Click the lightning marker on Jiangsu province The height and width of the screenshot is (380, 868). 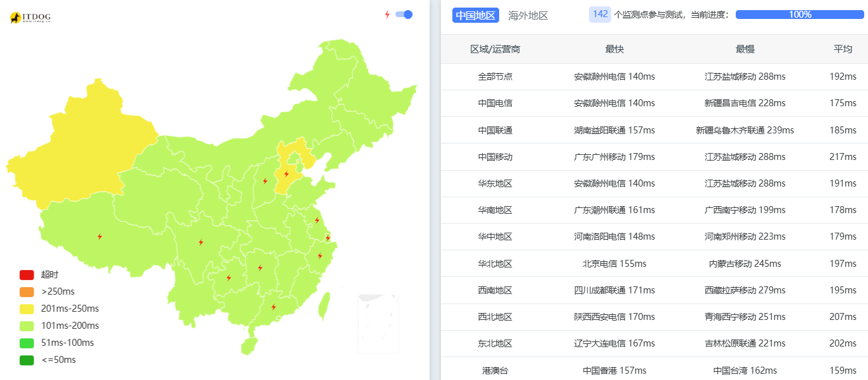(317, 220)
